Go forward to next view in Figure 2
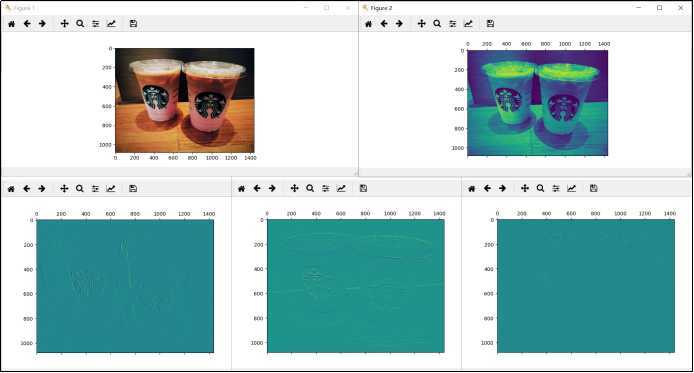 pyautogui.click(x=399, y=24)
